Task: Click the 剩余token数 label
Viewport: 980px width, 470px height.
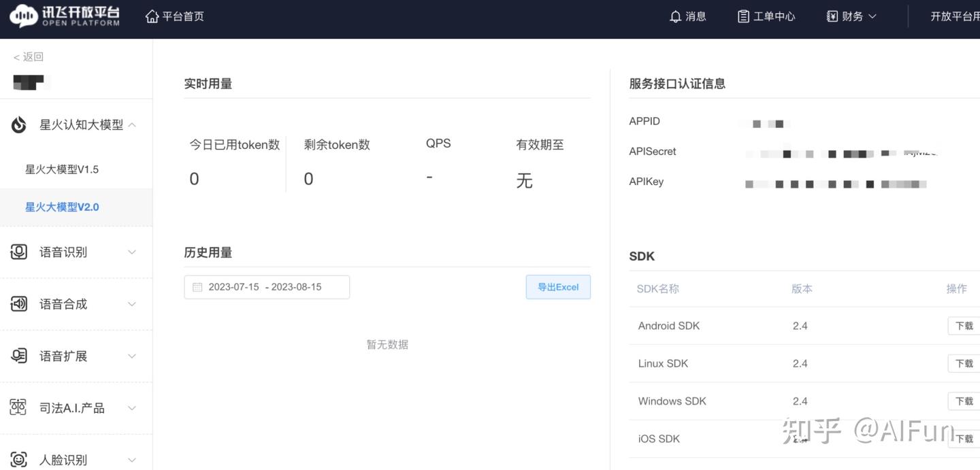Action: click(337, 144)
